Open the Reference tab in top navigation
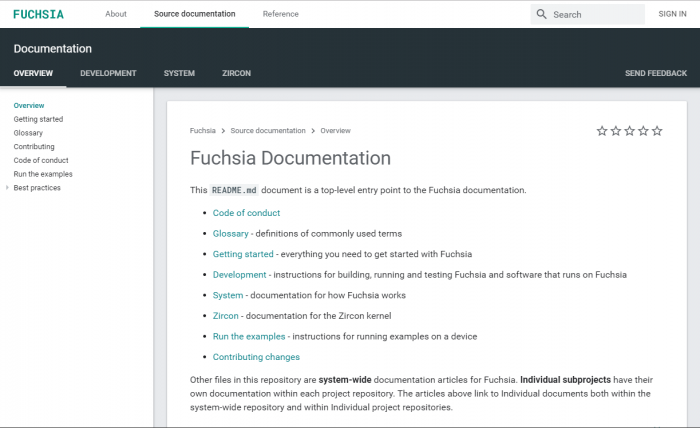700x428 pixels. pos(280,14)
